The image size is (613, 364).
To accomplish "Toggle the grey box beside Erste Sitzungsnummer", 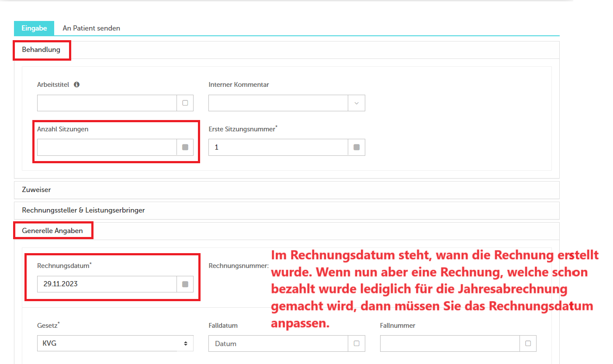I will coord(357,147).
